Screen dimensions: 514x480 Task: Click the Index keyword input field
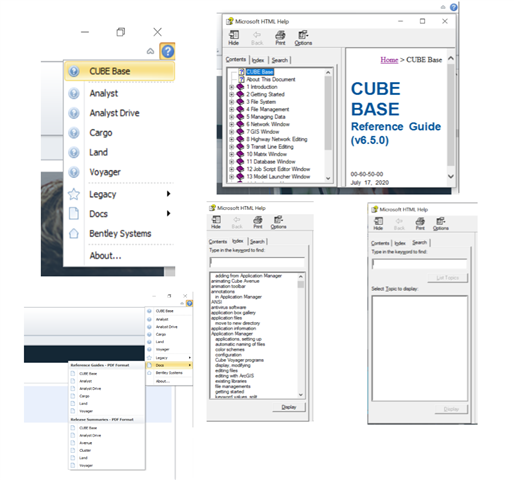pyautogui.click(x=257, y=262)
